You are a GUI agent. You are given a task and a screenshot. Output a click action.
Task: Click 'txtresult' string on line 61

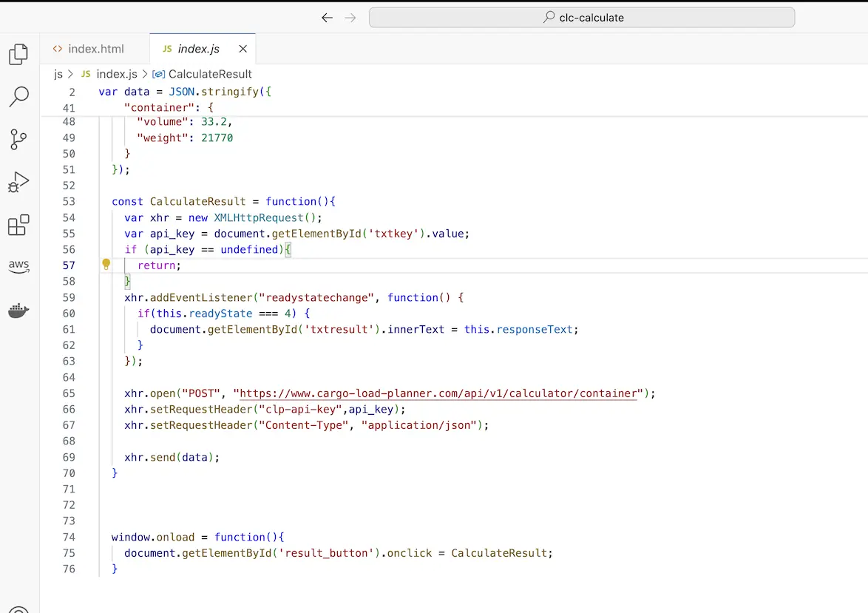[339, 330]
